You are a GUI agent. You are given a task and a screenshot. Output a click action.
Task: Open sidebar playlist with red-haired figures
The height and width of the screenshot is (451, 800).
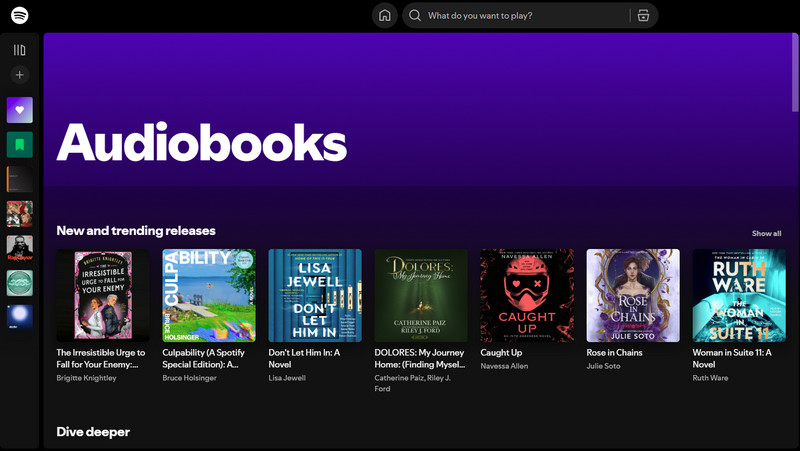19,214
